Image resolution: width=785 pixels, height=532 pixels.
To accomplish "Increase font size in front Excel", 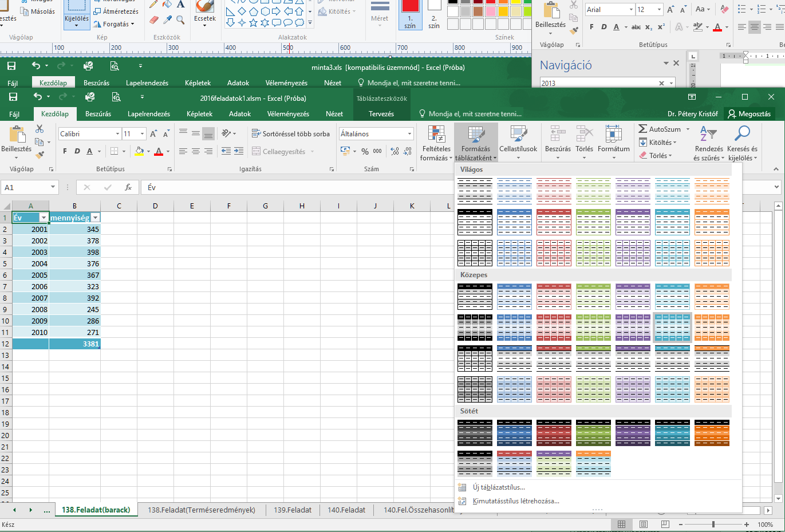I will (153, 133).
